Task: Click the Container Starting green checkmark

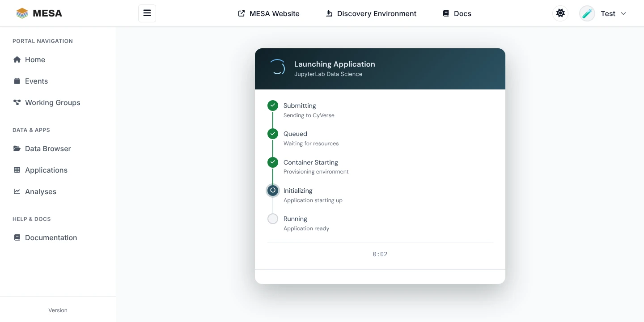Action: (273, 162)
